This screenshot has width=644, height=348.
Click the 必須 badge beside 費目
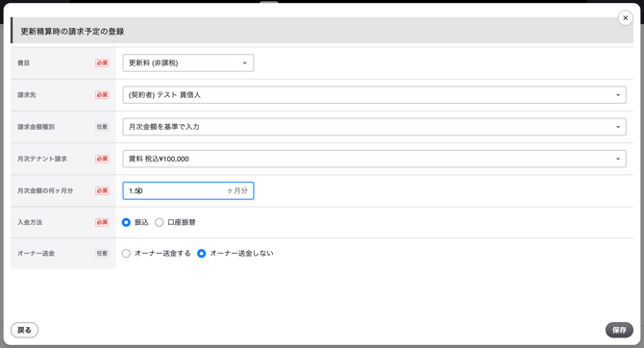[102, 62]
